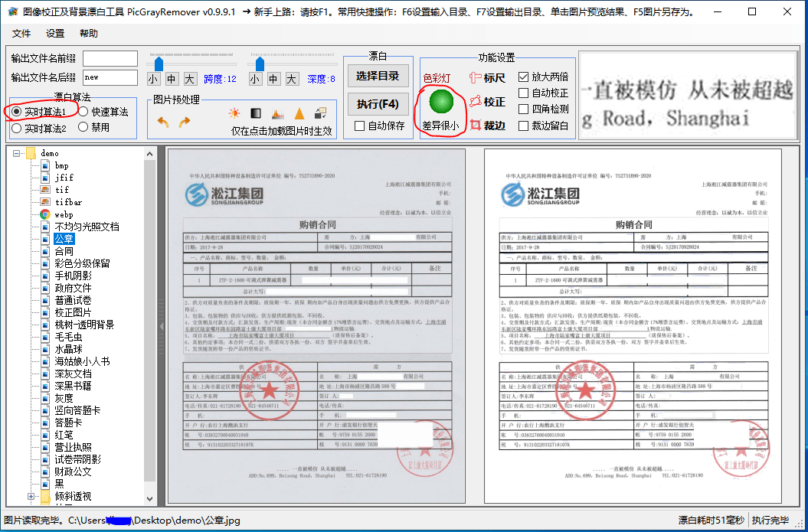The width and height of the screenshot is (808, 532).
Task: Enable the 自动保存 auto-save checkbox
Action: (359, 124)
